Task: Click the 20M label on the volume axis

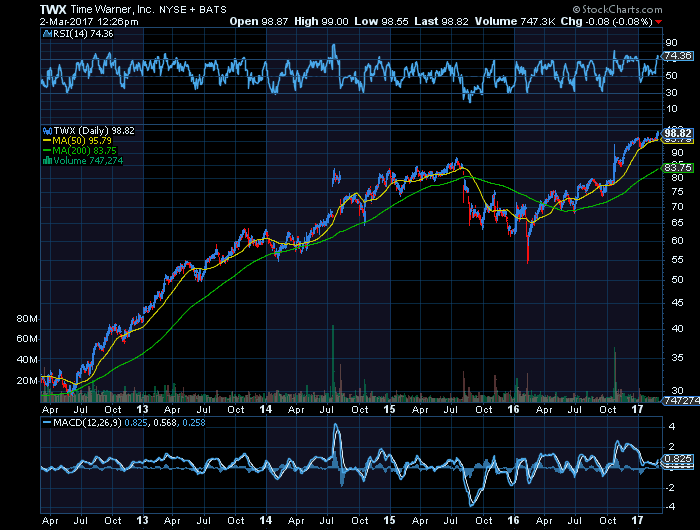Action: [27, 381]
